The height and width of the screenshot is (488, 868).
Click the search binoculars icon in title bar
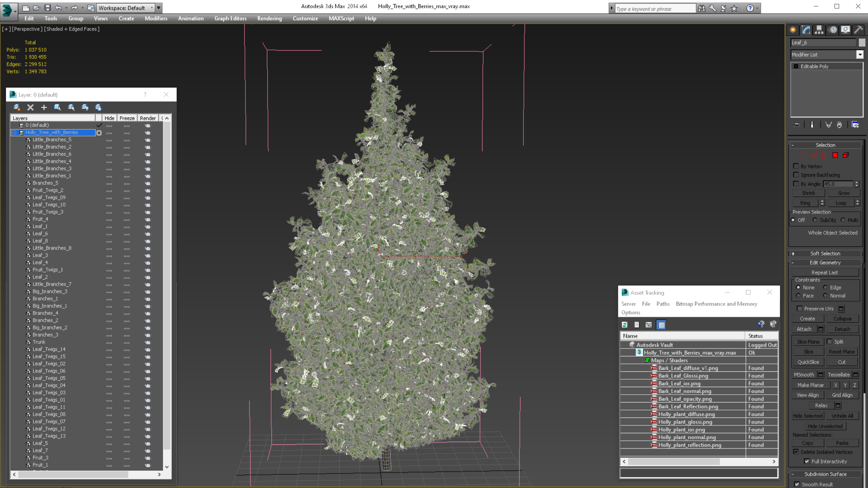point(702,8)
